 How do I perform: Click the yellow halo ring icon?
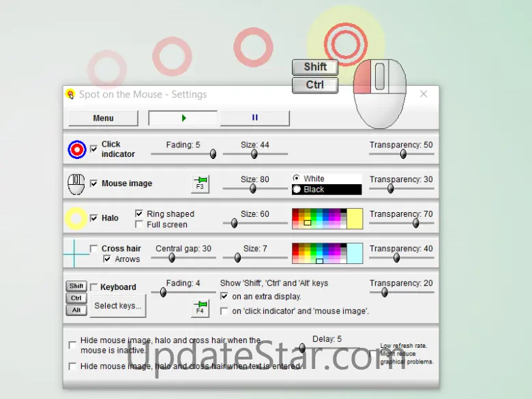76,218
